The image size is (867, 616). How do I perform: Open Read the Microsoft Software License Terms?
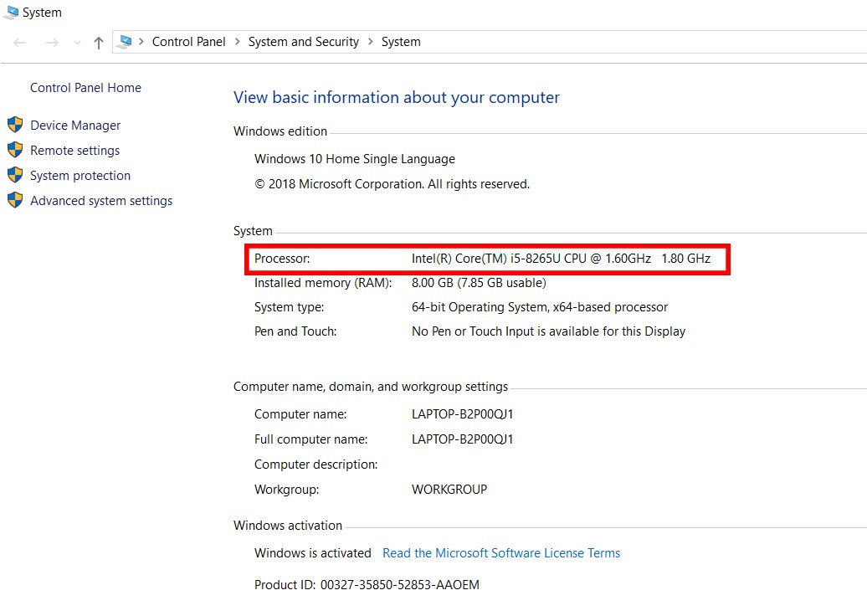(500, 552)
